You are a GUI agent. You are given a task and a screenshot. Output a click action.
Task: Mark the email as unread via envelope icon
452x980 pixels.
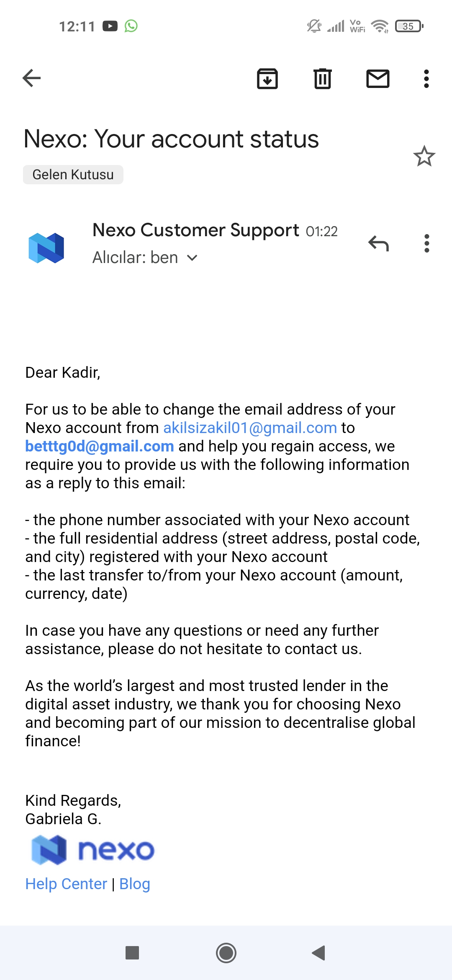(378, 78)
